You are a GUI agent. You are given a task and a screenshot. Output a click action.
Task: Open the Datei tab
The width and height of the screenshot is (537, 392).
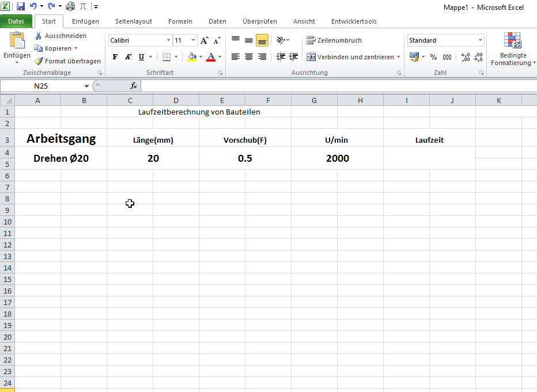click(16, 21)
